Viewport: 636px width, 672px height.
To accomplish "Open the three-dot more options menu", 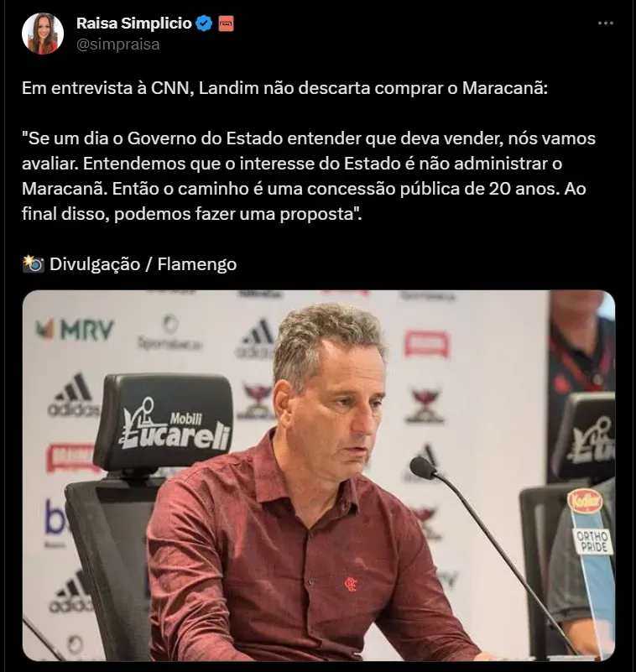I will [x=606, y=23].
